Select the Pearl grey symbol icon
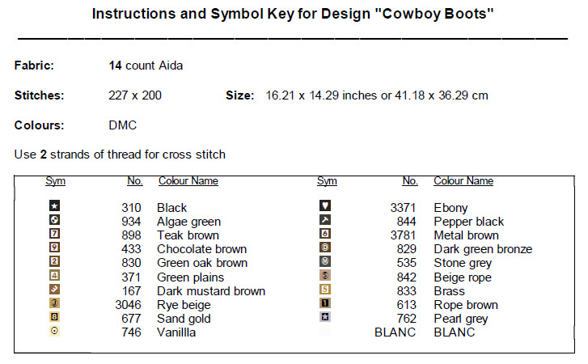The image size is (588, 364). click(x=326, y=318)
